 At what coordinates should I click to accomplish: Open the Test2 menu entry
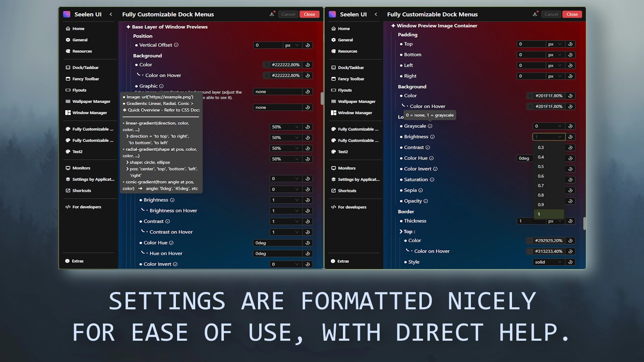click(77, 152)
